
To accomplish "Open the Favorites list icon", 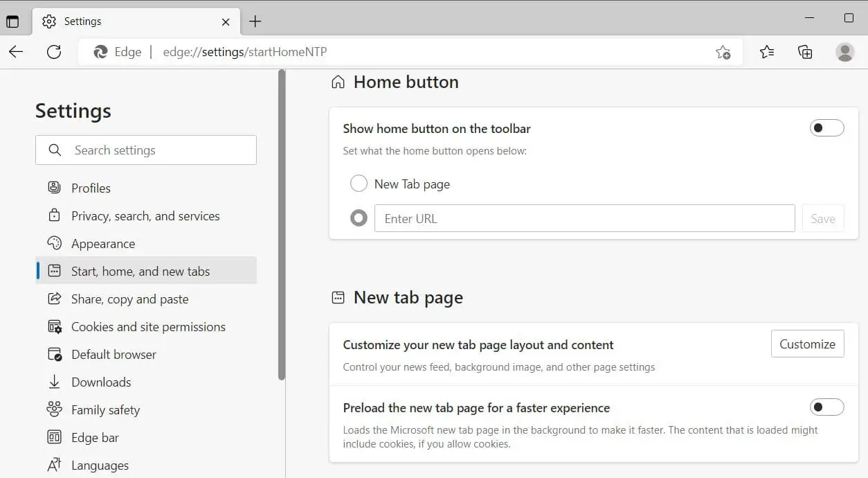I will [767, 52].
